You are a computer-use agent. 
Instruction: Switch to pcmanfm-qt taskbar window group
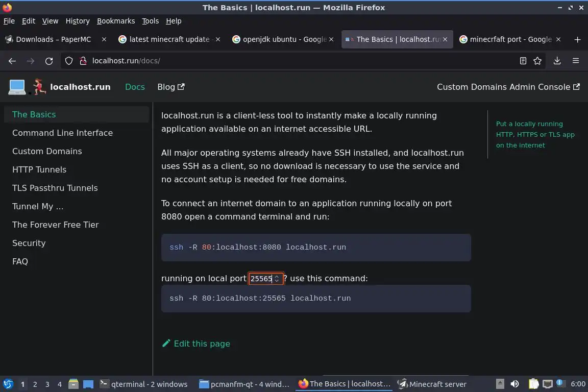[x=244, y=384]
